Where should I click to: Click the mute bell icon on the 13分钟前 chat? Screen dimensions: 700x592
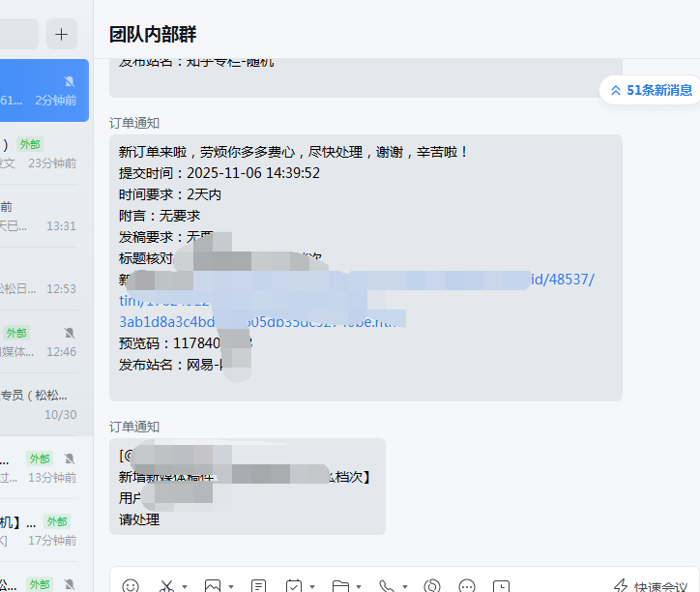70,459
